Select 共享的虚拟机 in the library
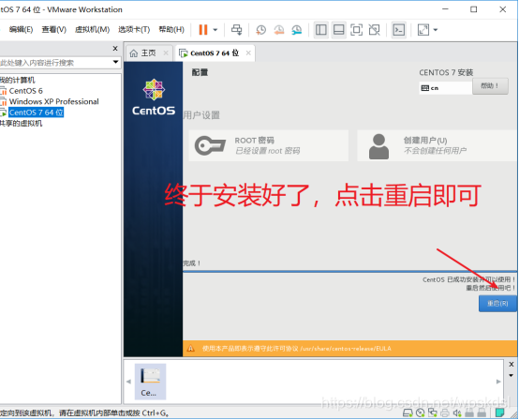519x420 pixels. click(22, 123)
